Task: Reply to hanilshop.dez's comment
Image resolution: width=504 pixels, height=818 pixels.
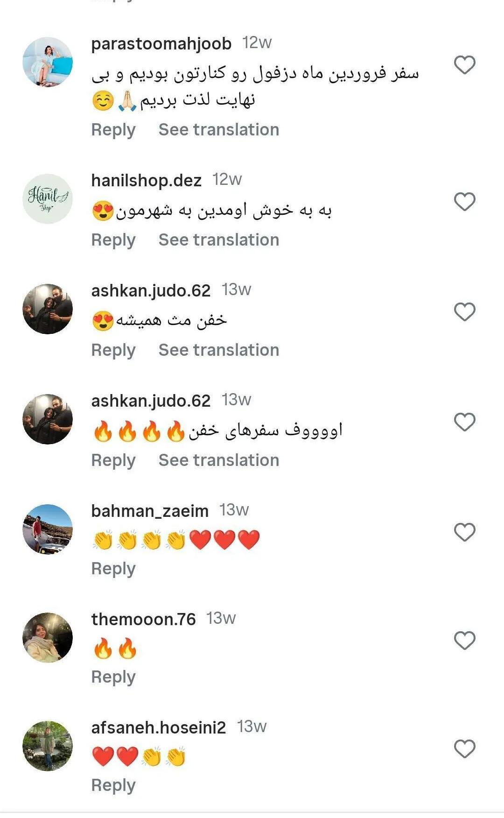Action: point(113,240)
